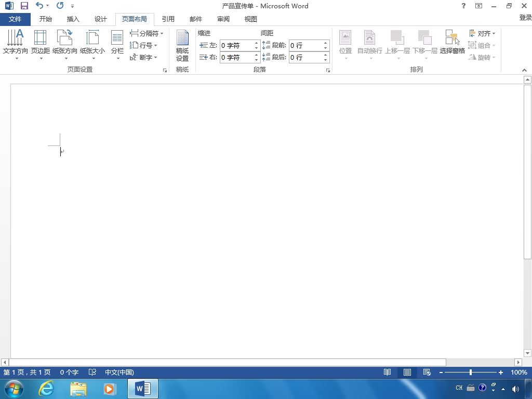Click the Wrap Text (自动换行) icon
Image resolution: width=532 pixels, height=399 pixels.
[370, 45]
